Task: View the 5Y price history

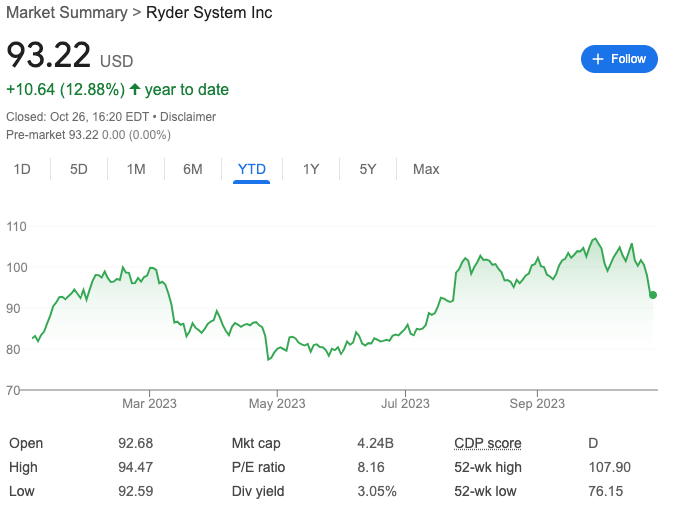Action: tap(368, 169)
